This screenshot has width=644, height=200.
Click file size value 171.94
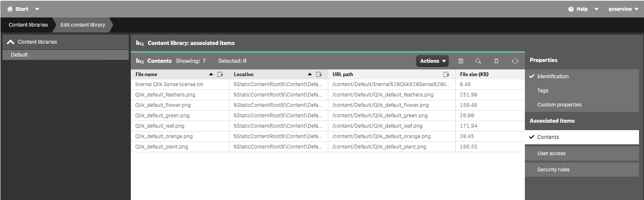469,126
